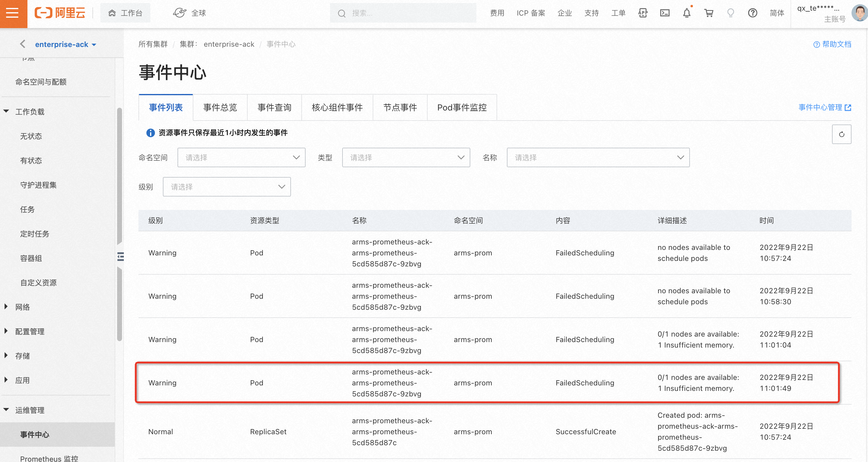Click the Normal level cell
This screenshot has height=462, width=868.
pos(160,432)
